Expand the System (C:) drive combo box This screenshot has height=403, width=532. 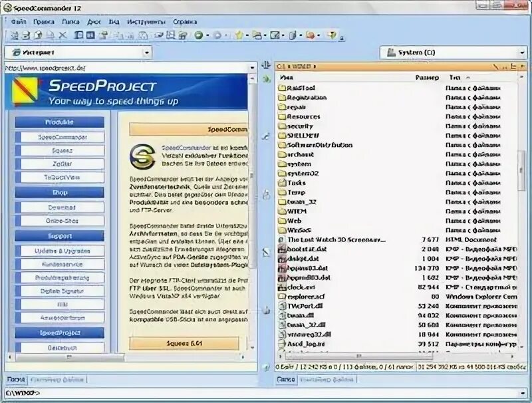coord(522,53)
